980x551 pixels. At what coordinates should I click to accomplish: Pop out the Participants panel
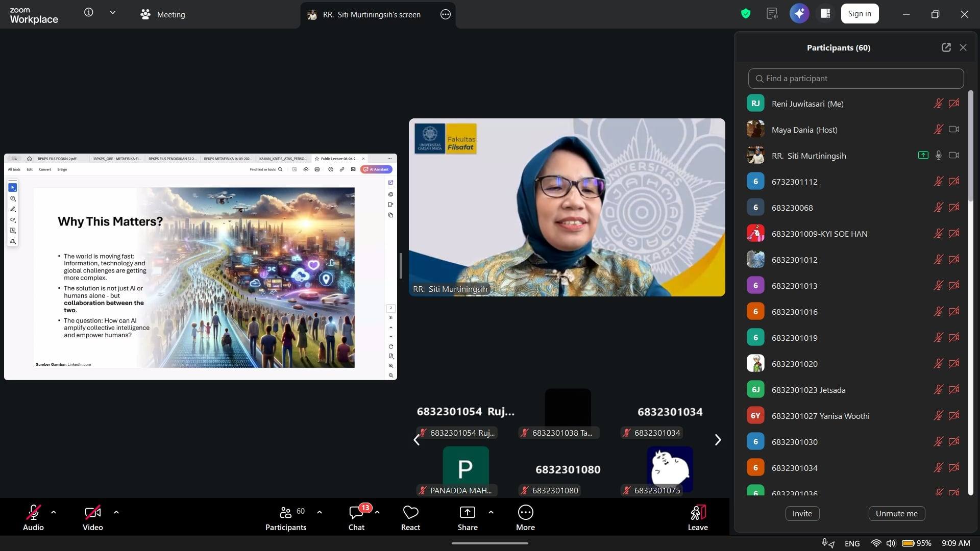tap(946, 47)
